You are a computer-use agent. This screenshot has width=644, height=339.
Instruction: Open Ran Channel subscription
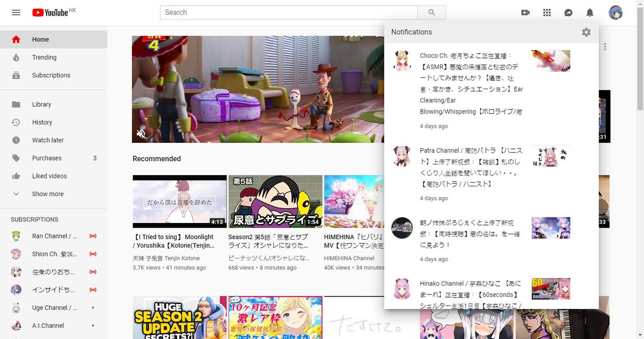[54, 236]
